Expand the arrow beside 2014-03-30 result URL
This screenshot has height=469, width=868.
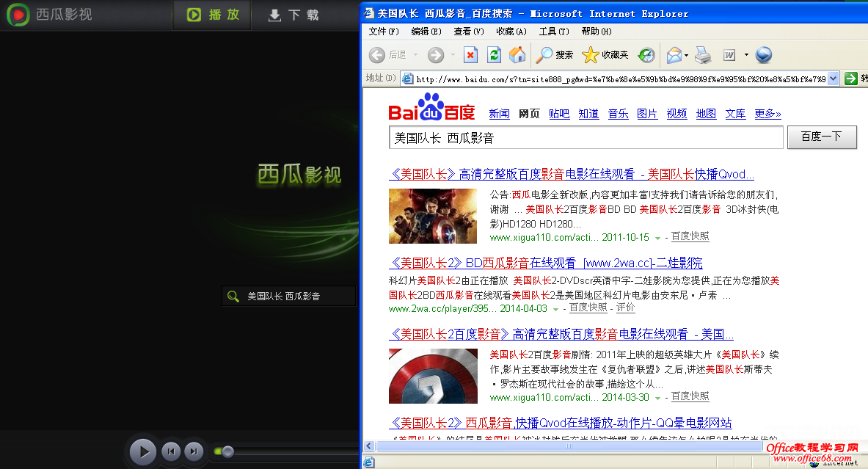[657, 398]
